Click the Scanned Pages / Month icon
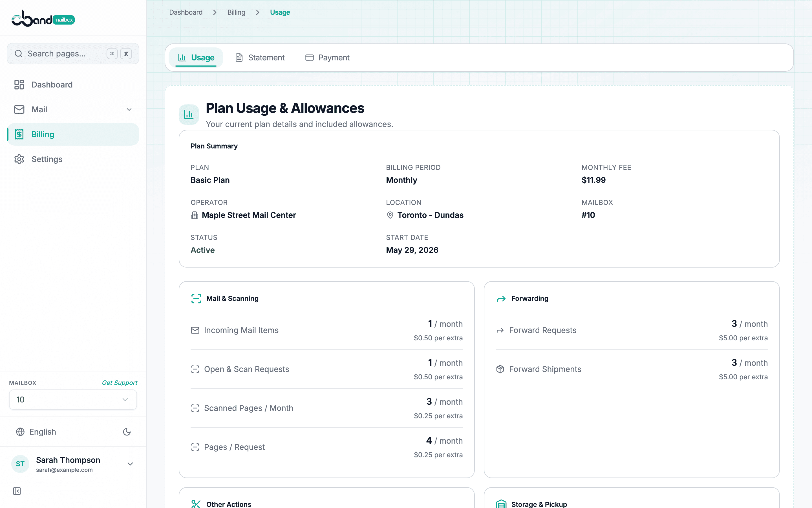Screen dimensions: 812x508 point(195,408)
